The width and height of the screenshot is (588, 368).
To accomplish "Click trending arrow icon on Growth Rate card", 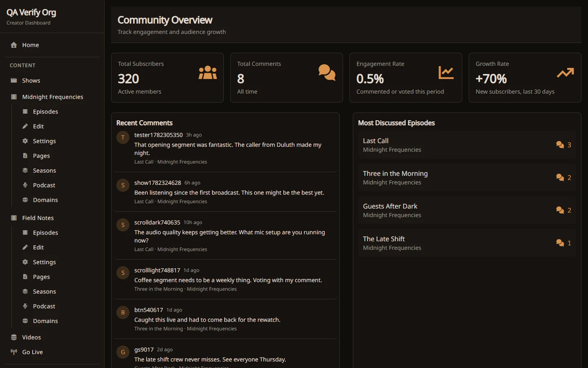I will (566, 73).
